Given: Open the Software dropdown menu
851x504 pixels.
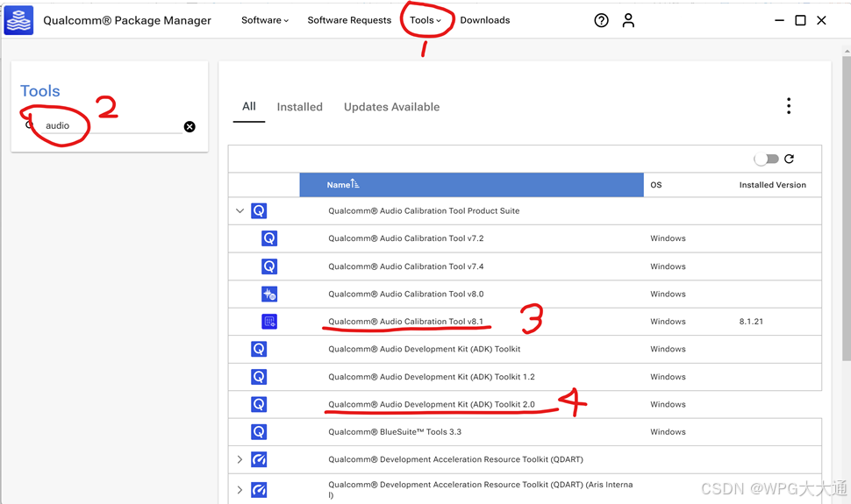Looking at the screenshot, I should click(265, 20).
